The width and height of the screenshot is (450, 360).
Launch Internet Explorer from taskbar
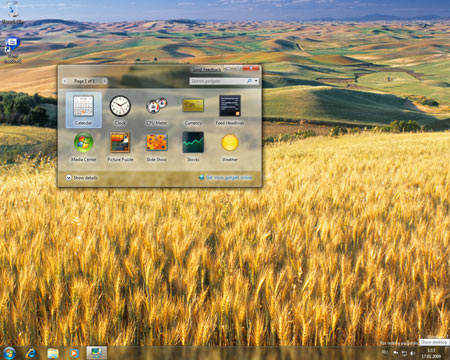coord(31,353)
